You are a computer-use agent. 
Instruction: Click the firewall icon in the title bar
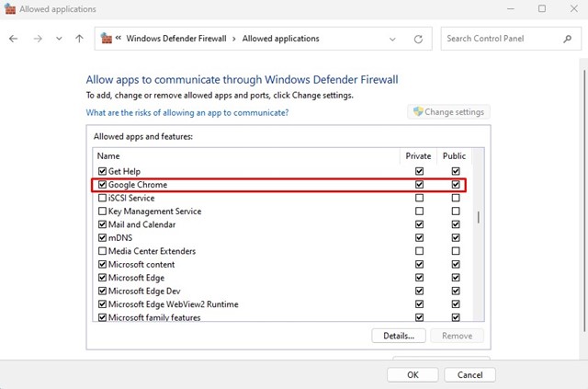[x=10, y=8]
